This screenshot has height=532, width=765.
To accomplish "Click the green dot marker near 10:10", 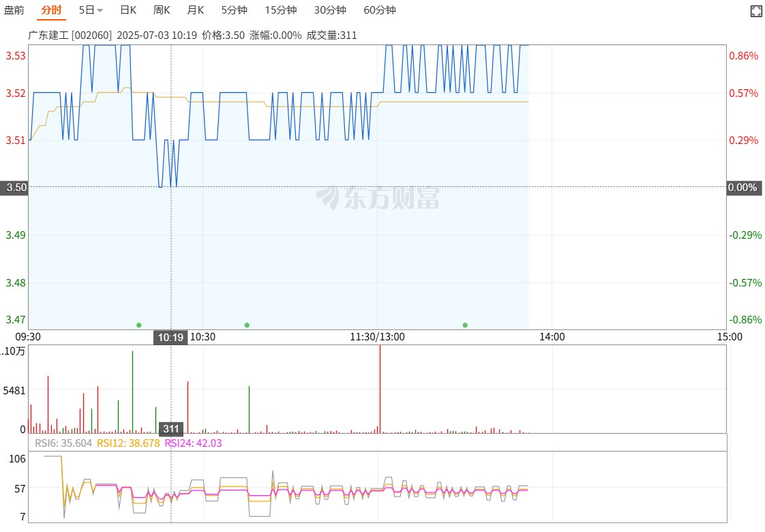I will pyautogui.click(x=139, y=325).
